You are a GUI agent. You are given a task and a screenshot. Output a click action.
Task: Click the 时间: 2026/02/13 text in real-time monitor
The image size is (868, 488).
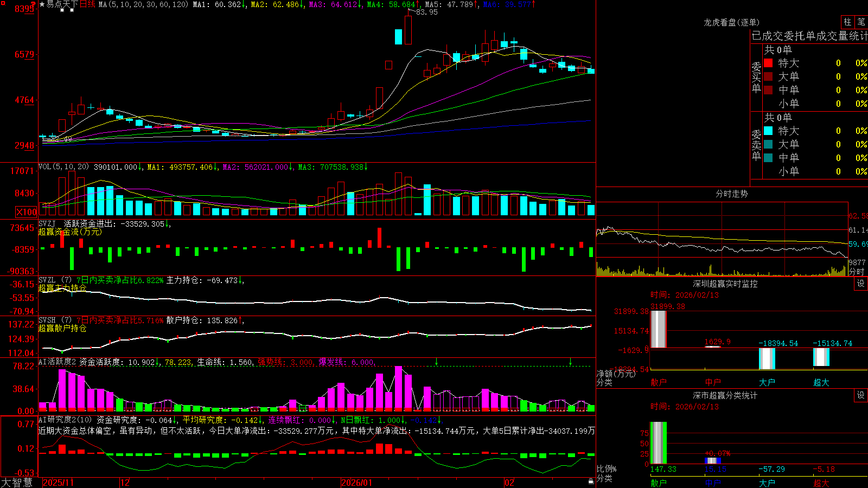coord(684,295)
